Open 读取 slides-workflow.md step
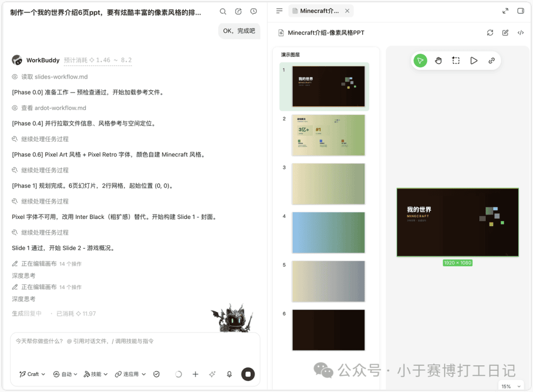This screenshot has width=533, height=392. click(x=50, y=77)
